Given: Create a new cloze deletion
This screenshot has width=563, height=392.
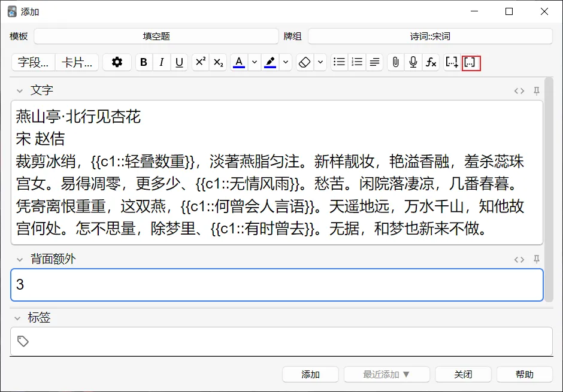Looking at the screenshot, I should pyautogui.click(x=452, y=62).
